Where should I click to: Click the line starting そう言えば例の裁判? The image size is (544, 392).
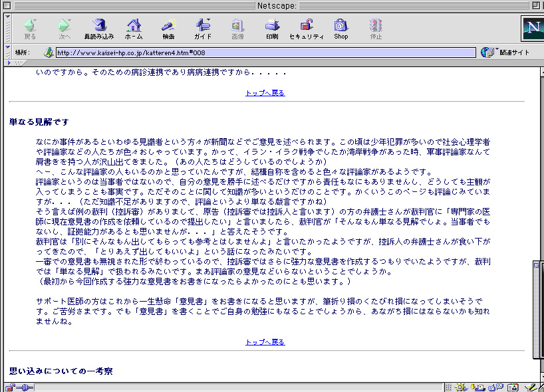[x=263, y=212]
